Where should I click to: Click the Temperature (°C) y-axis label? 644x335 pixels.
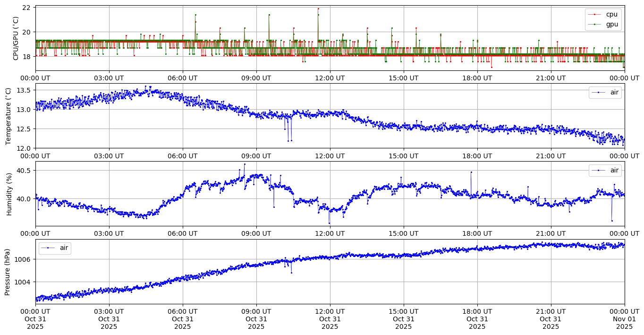[x=8, y=116]
